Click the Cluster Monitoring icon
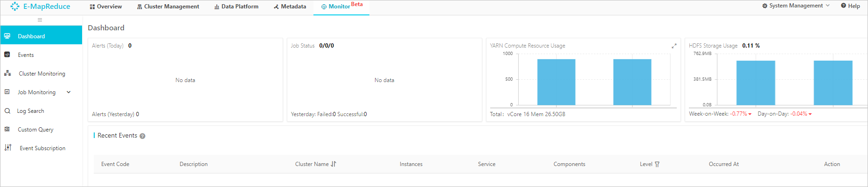Viewport: 868px width, 187px height. 7,73
